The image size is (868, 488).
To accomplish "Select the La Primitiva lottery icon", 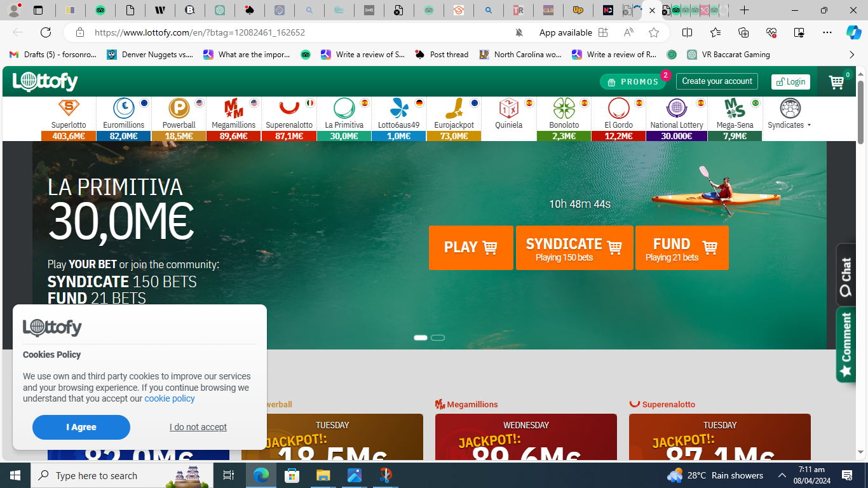I will pos(344,108).
